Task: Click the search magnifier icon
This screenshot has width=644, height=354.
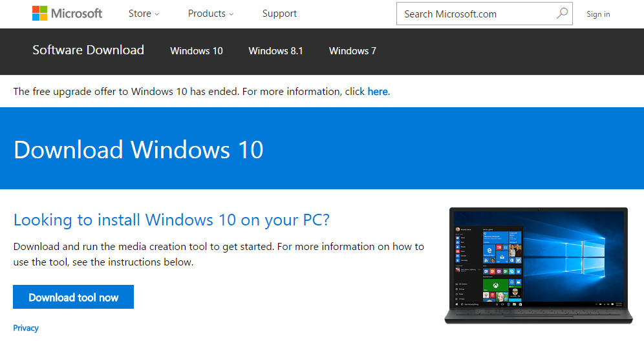Action: pyautogui.click(x=562, y=14)
